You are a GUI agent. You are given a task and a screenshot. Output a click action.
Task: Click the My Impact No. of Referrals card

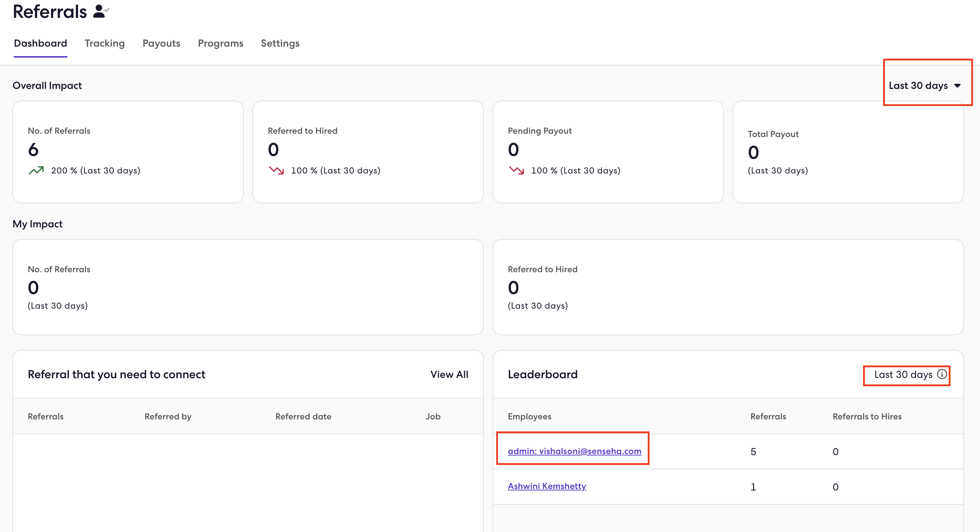pos(248,287)
